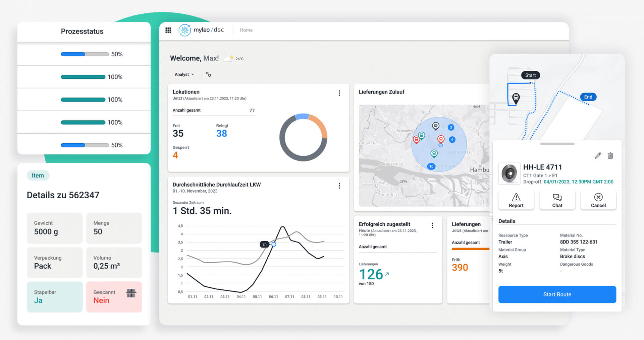Image resolution: width=644 pixels, height=340 pixels.
Task: Open Erfolgreich zugestellt card options menu
Action: point(432,225)
